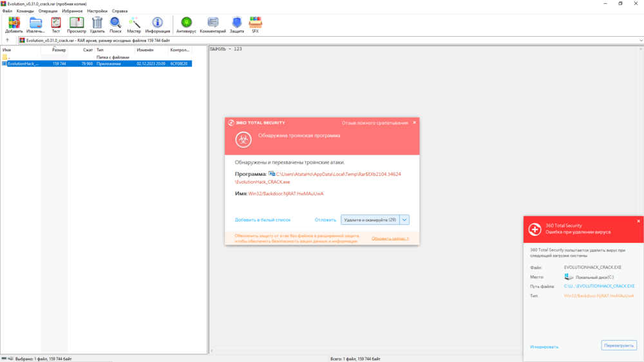Click the red cross icon in virus removal popup
Image resolution: width=644 pixels, height=362 pixels.
click(535, 229)
